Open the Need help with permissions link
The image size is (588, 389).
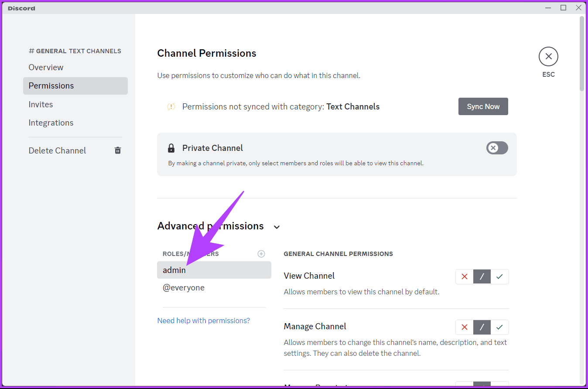203,321
